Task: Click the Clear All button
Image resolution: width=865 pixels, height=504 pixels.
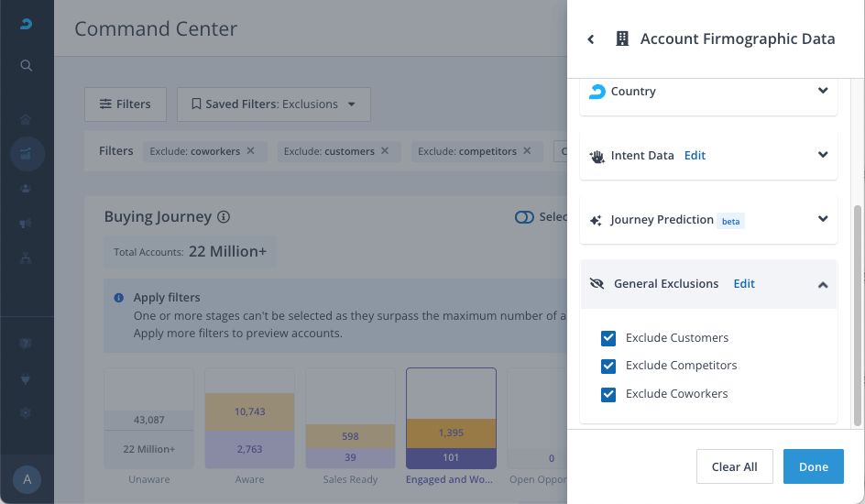Action: (734, 466)
